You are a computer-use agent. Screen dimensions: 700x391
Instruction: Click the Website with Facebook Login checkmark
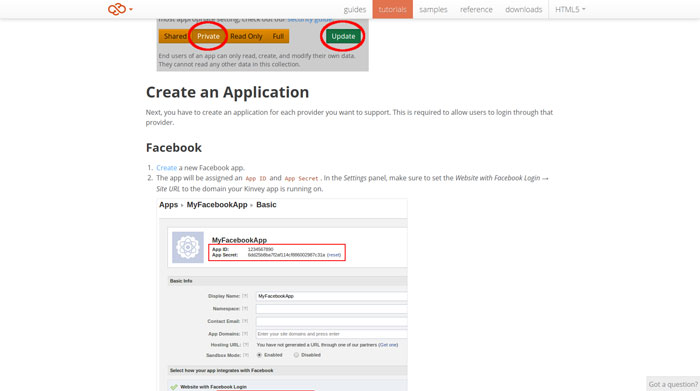click(x=174, y=387)
